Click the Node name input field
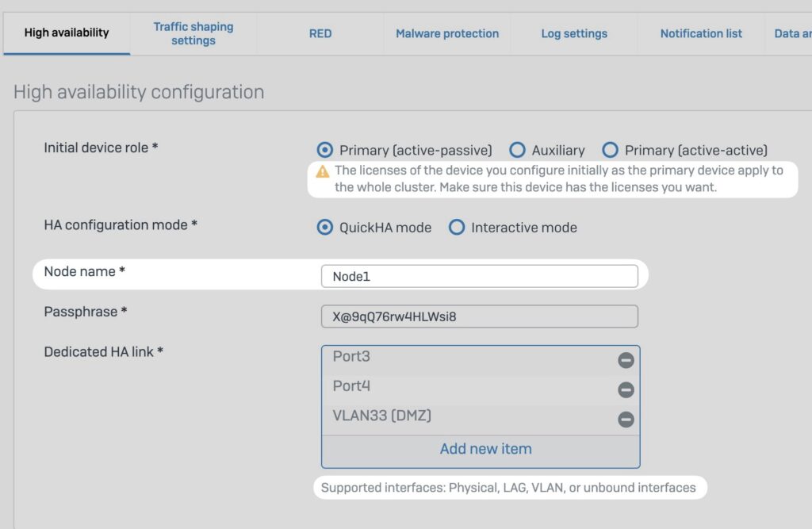 point(479,276)
